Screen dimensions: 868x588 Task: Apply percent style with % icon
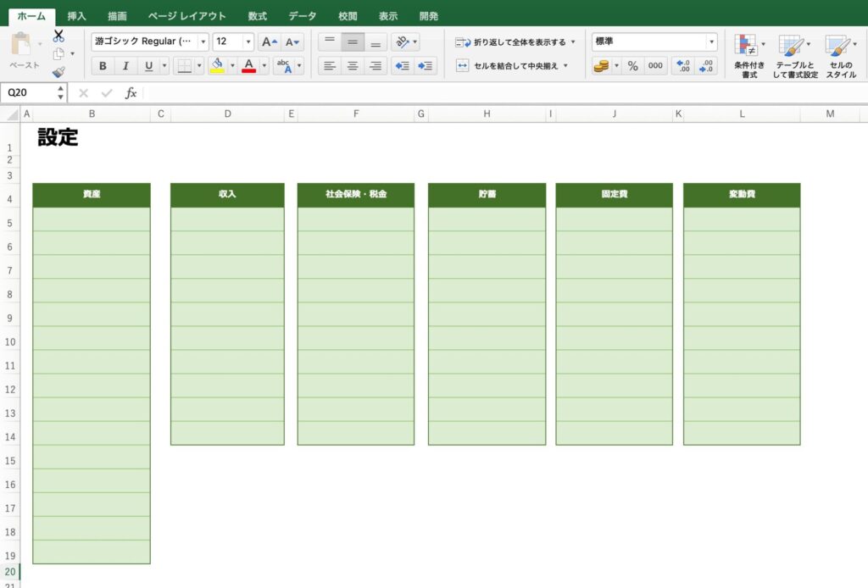tap(632, 65)
